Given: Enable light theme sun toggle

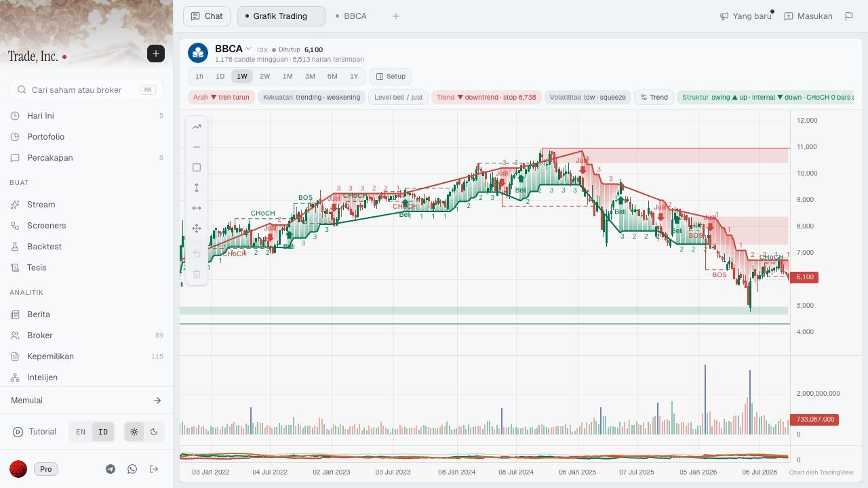Looking at the screenshot, I should coord(134,432).
